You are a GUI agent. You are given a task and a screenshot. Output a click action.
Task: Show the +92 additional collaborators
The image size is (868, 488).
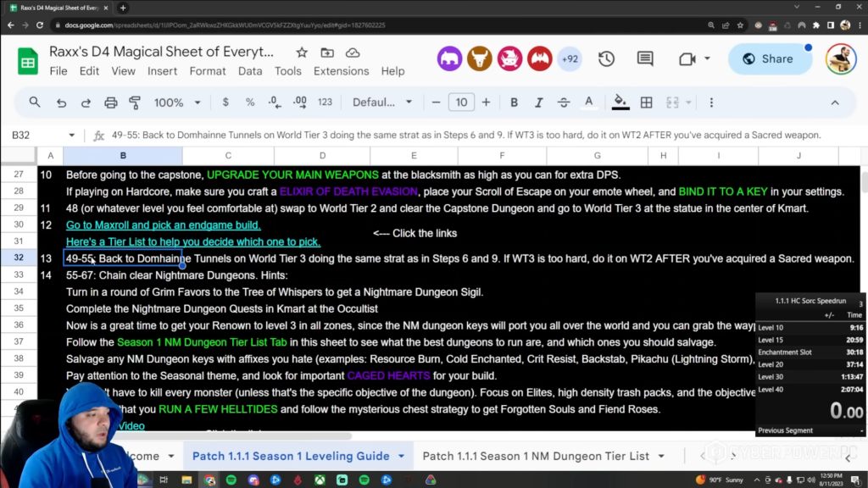tap(570, 58)
